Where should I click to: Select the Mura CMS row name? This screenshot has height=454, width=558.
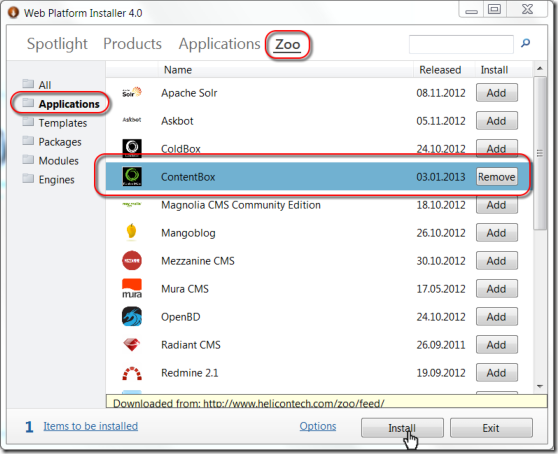(185, 289)
